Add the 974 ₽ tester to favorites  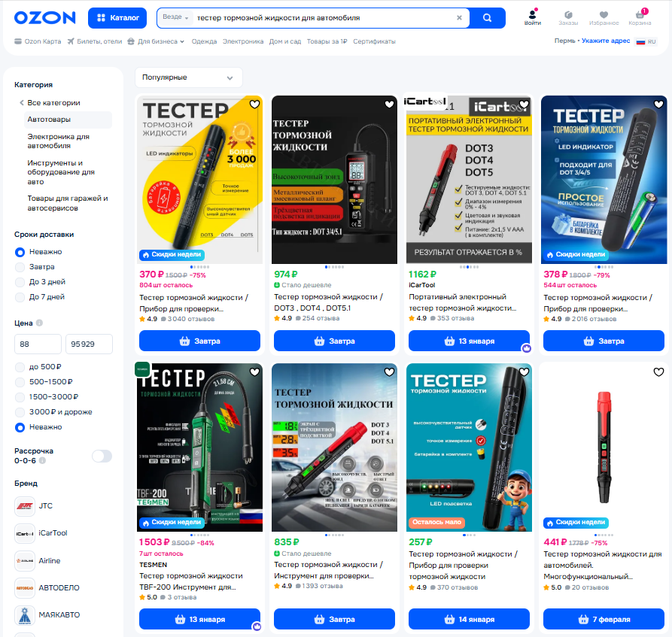click(389, 104)
